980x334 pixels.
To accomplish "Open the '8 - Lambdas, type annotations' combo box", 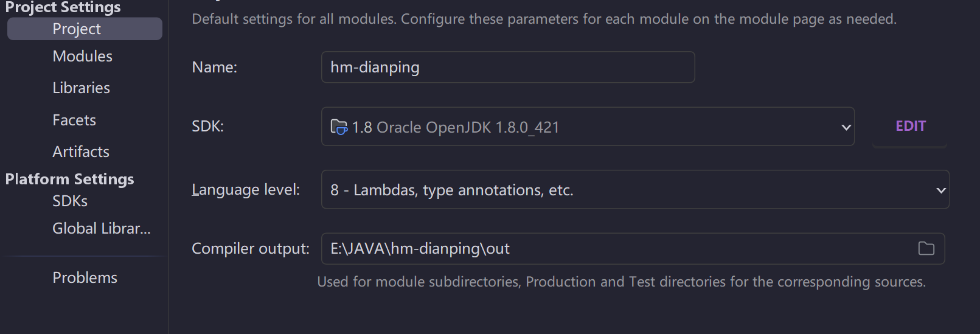I will point(635,190).
